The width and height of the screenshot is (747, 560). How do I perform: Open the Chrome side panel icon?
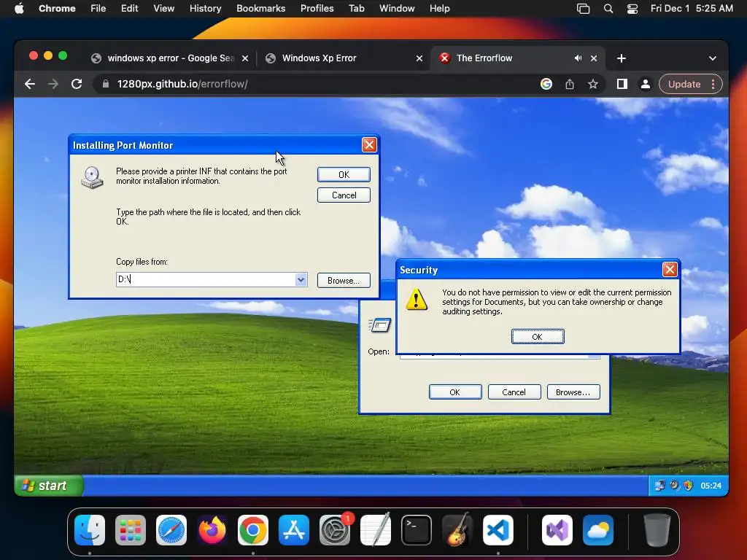coord(622,85)
